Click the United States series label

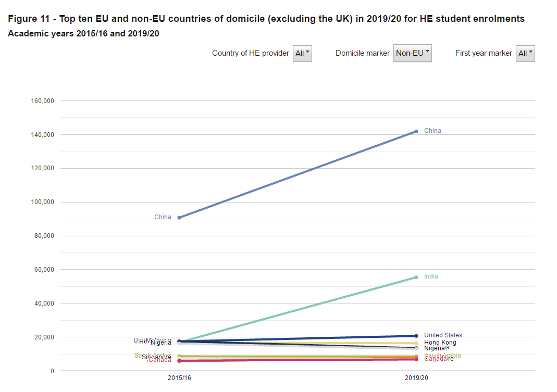[x=443, y=335]
